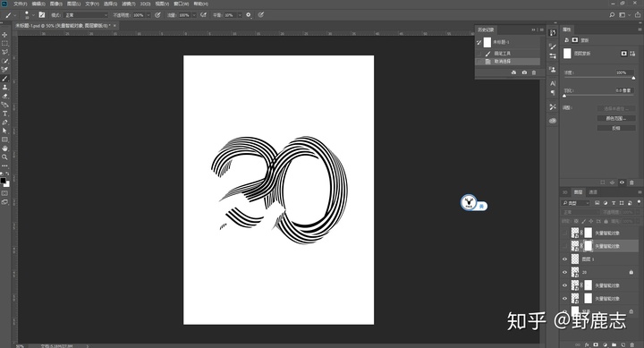Screen dimensions: 644x348
Task: Select the Hand tool
Action: 5,148
